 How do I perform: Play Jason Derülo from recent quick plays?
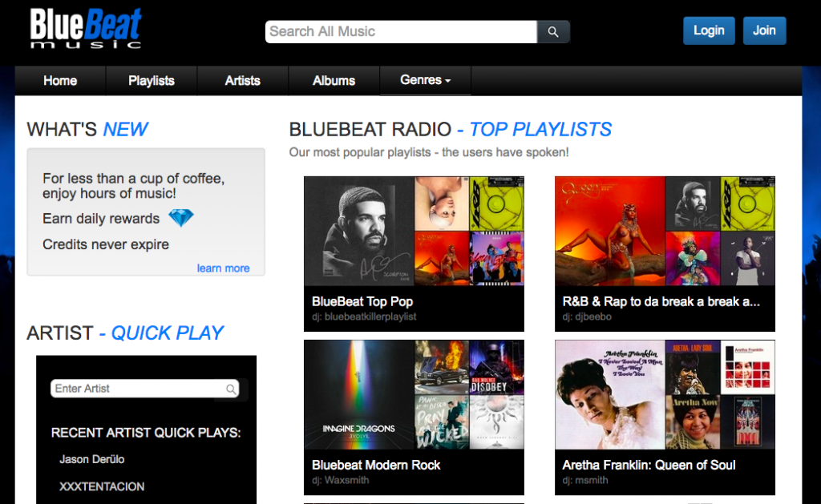[92, 459]
